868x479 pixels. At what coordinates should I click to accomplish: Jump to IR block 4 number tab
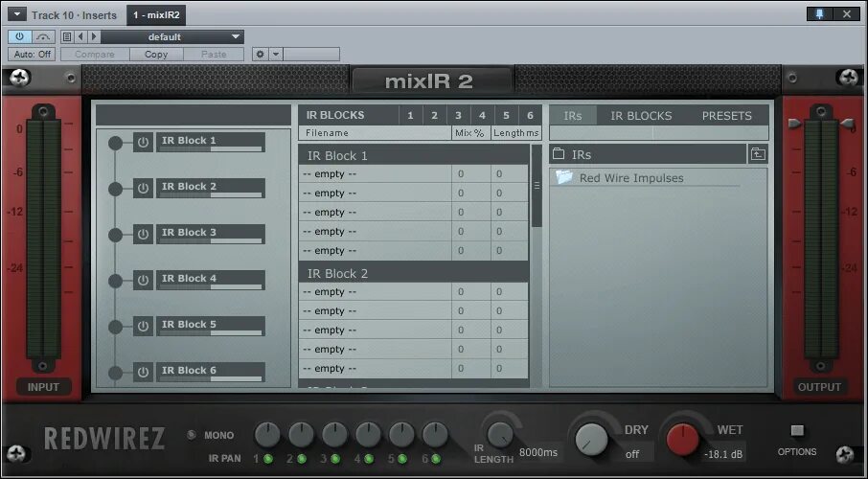click(482, 116)
